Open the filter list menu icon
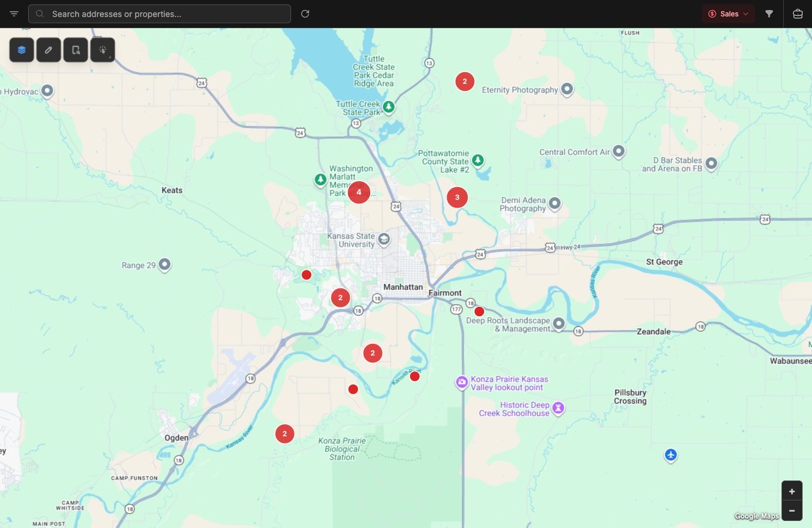 click(14, 14)
